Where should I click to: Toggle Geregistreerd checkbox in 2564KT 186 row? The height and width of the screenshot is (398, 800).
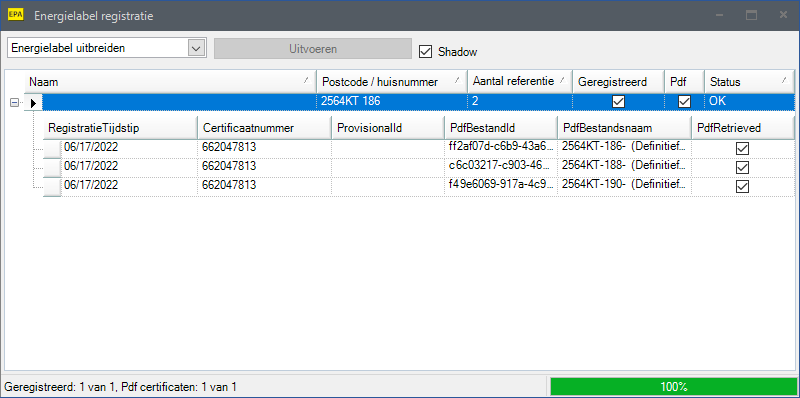tap(618, 102)
